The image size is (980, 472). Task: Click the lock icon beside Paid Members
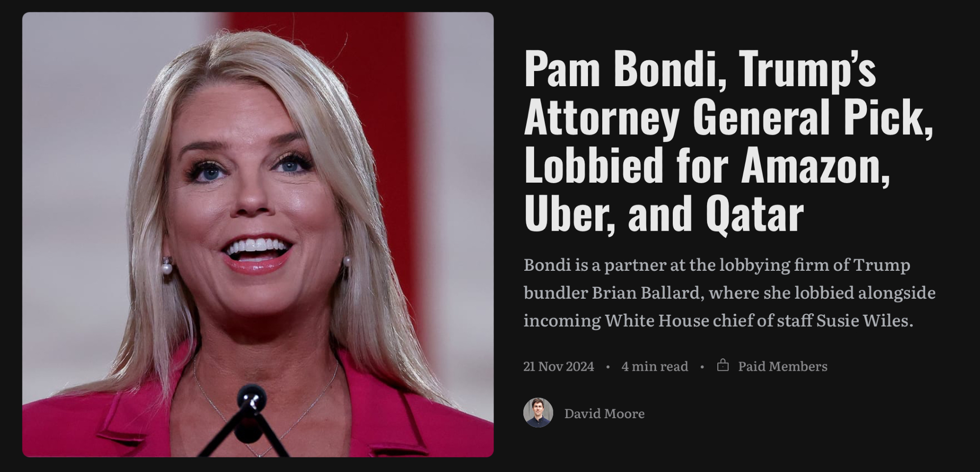723,365
